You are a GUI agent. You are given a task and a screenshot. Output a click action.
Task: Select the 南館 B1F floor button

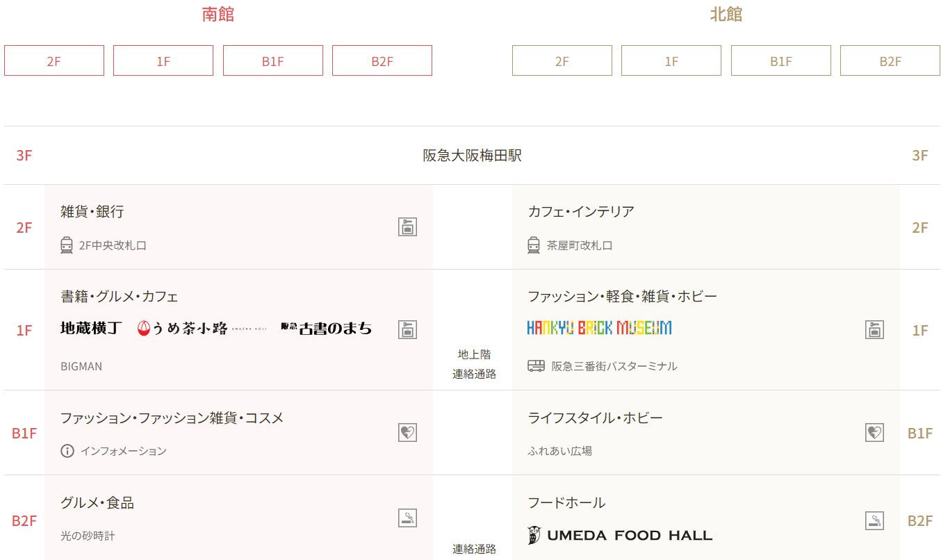273,60
